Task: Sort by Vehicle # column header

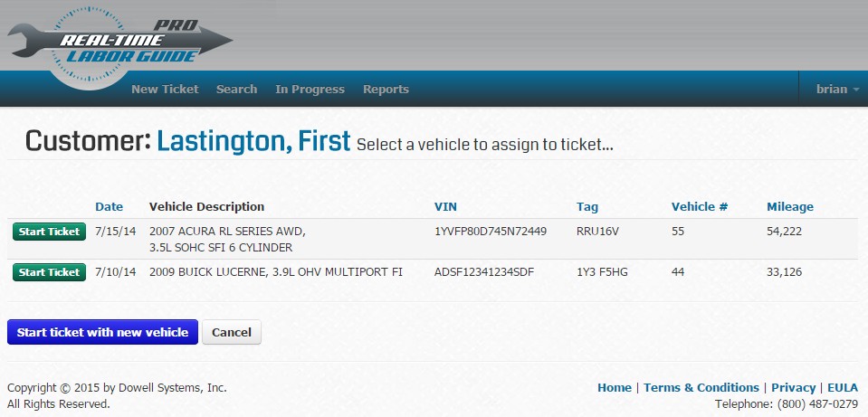Action: [699, 207]
